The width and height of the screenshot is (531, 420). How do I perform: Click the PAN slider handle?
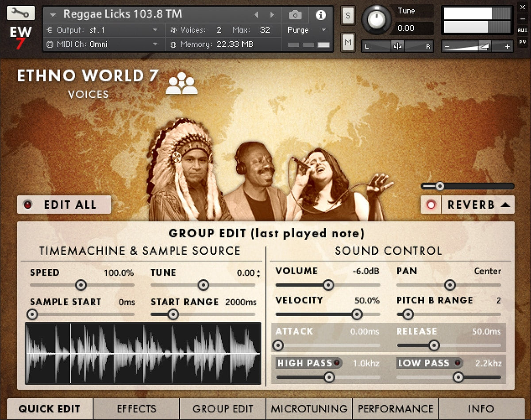tap(450, 285)
